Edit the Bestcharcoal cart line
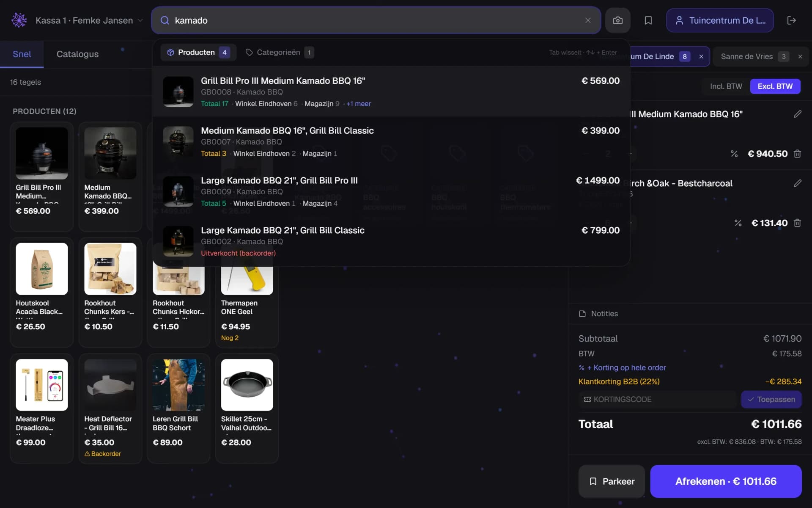This screenshot has width=812, height=508. click(x=797, y=183)
